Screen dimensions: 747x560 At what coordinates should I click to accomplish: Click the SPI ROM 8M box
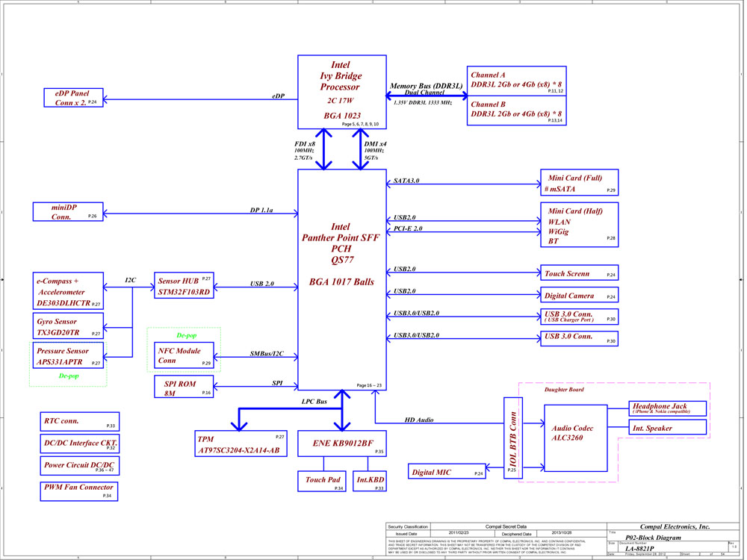pyautogui.click(x=185, y=387)
